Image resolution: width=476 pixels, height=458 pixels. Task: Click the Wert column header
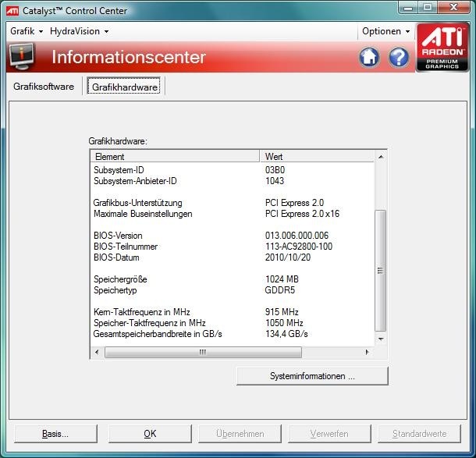(x=318, y=157)
